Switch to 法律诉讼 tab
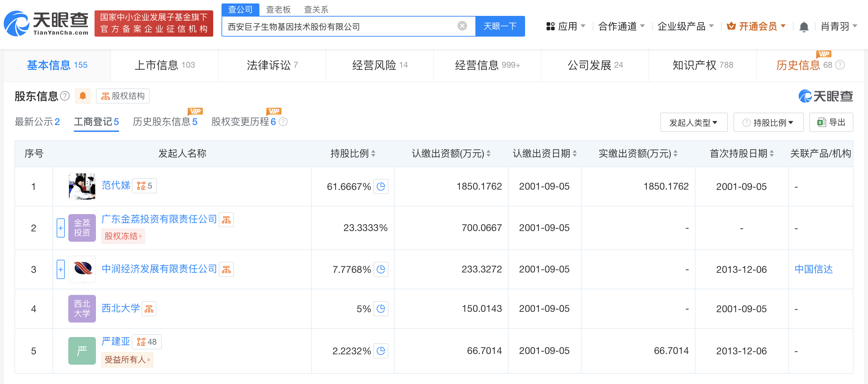Viewport: 868px width, 384px height. (x=272, y=65)
